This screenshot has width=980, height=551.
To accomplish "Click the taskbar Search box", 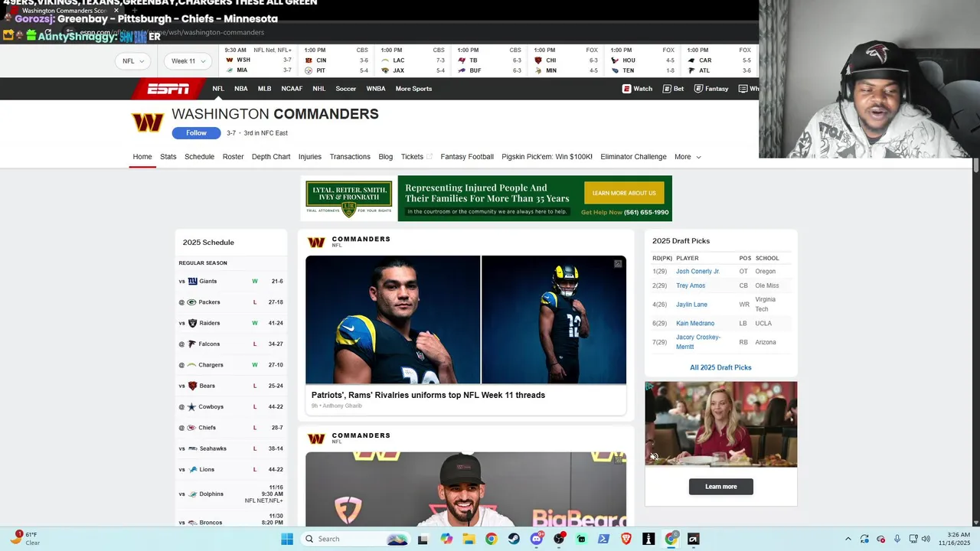I will click(x=354, y=539).
